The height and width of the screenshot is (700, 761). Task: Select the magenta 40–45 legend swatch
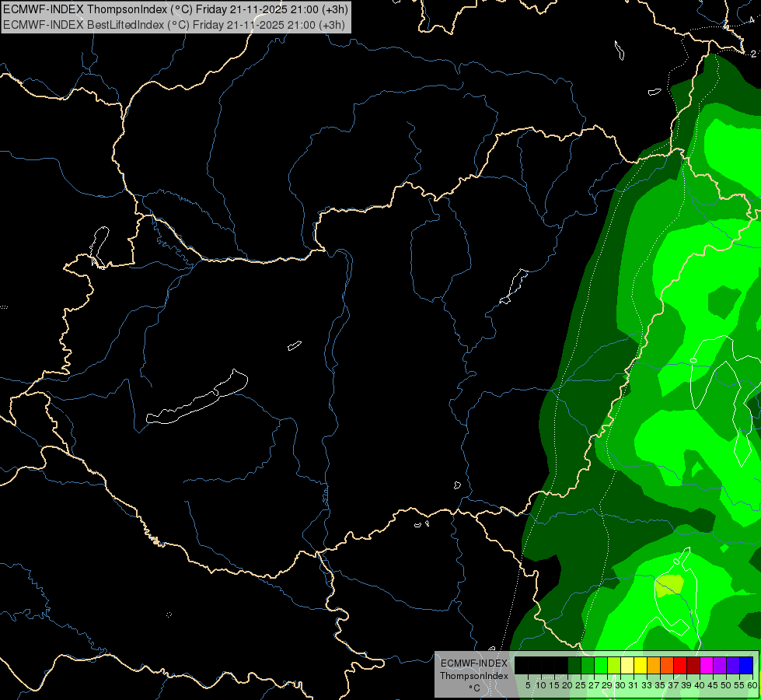(707, 666)
